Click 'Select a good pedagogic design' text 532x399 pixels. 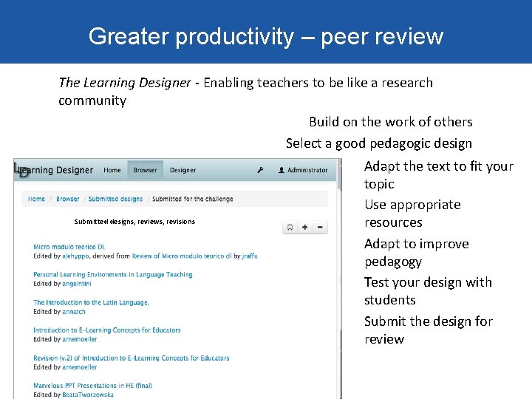(x=379, y=143)
